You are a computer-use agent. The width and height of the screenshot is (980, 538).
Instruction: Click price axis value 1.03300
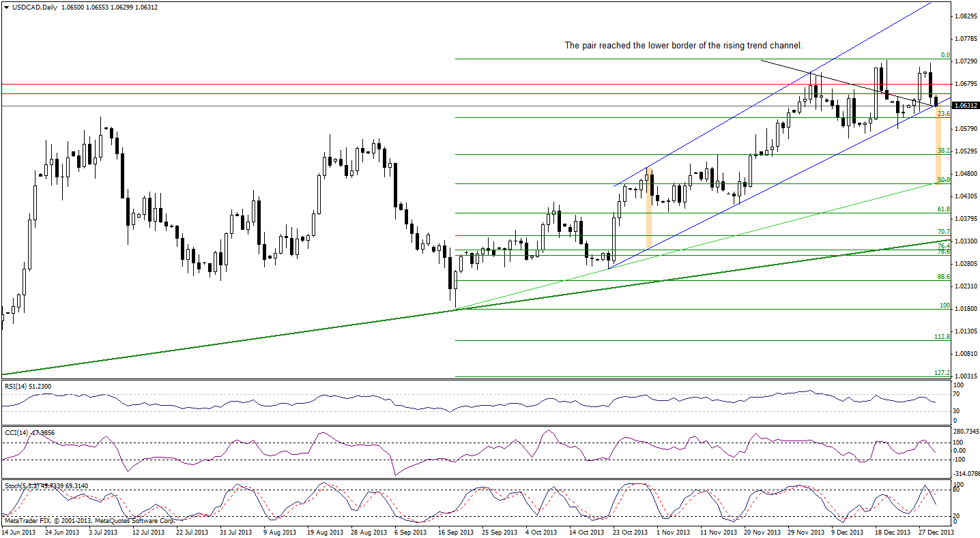pyautogui.click(x=966, y=241)
